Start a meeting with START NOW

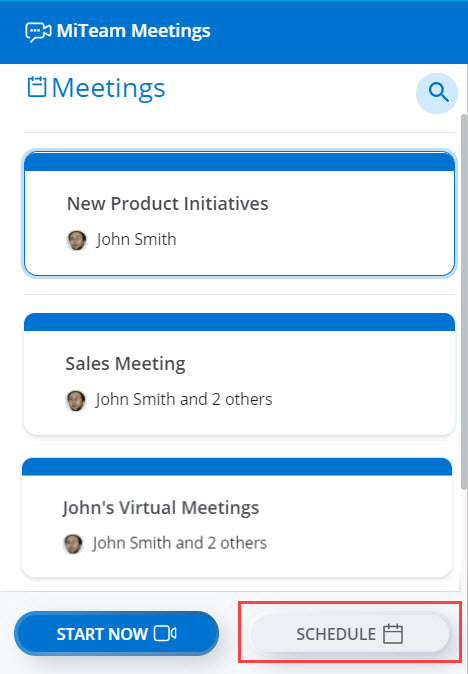(x=116, y=634)
